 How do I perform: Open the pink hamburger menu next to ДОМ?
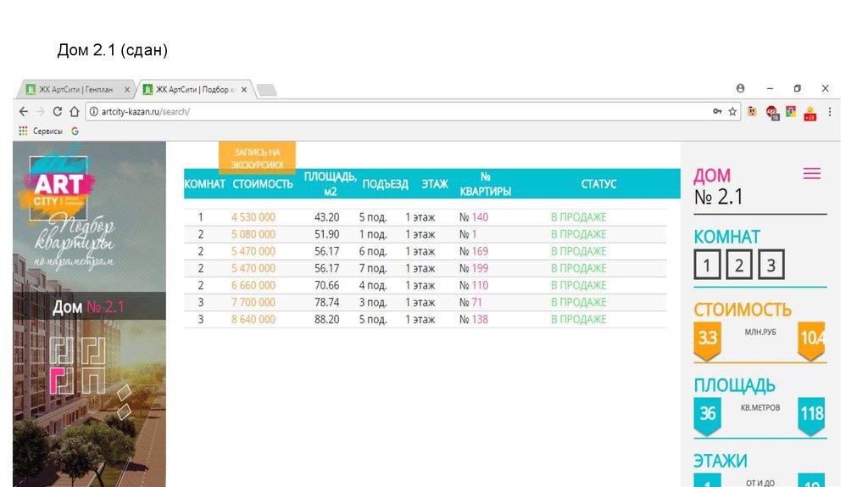coord(811,174)
